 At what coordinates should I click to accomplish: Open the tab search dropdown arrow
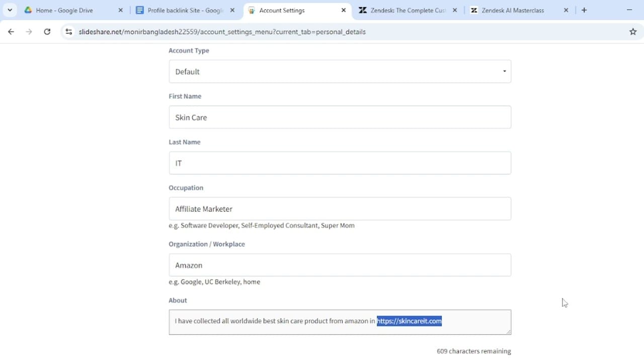10,10
